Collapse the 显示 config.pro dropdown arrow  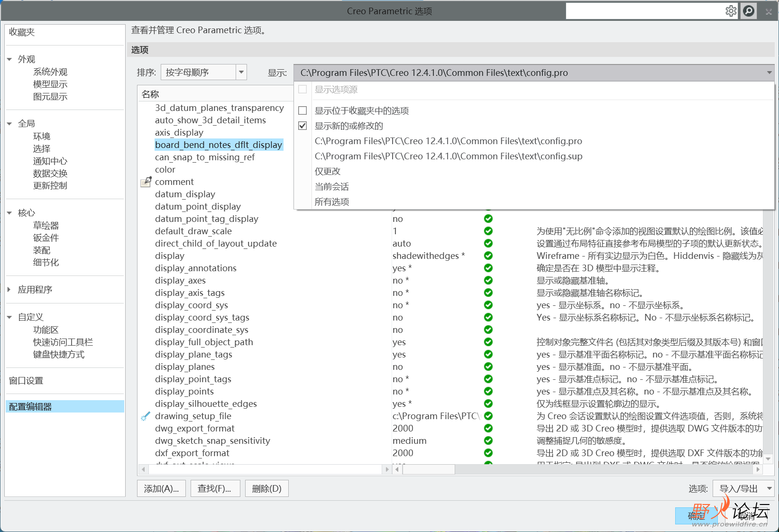(769, 73)
